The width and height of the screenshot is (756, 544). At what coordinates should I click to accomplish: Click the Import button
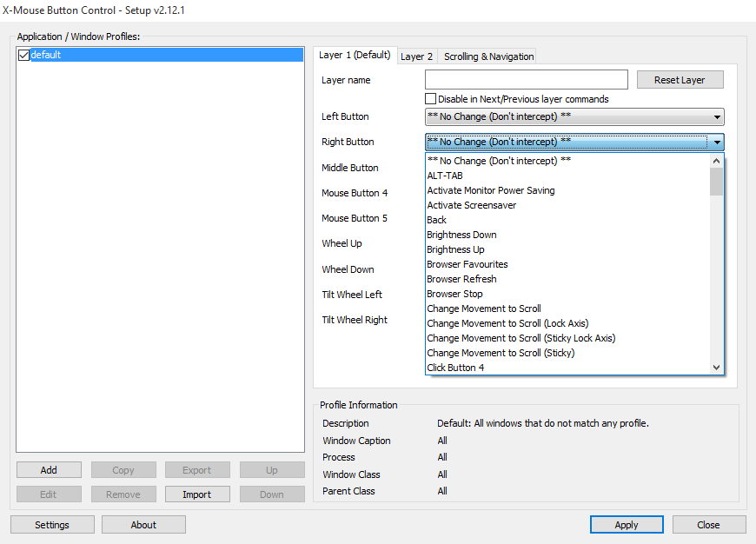(197, 494)
